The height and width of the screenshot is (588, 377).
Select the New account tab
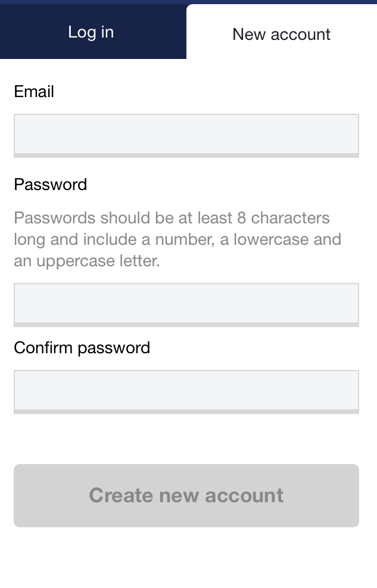(282, 32)
